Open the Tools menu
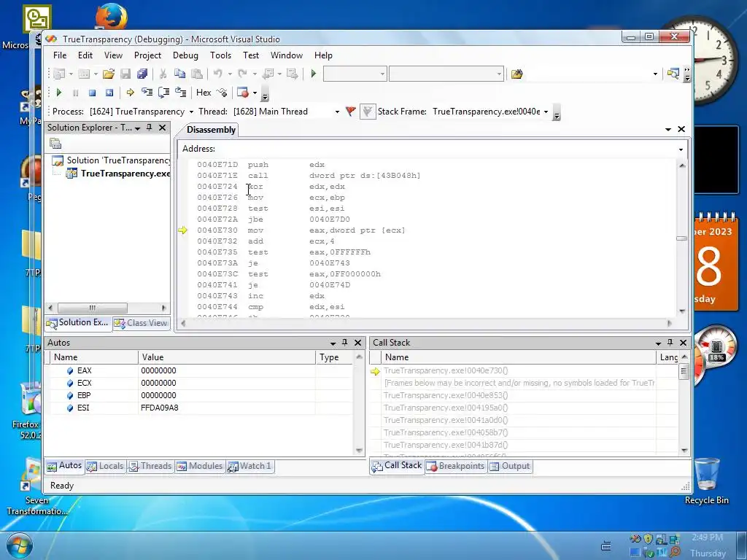The width and height of the screenshot is (747, 560). click(220, 55)
